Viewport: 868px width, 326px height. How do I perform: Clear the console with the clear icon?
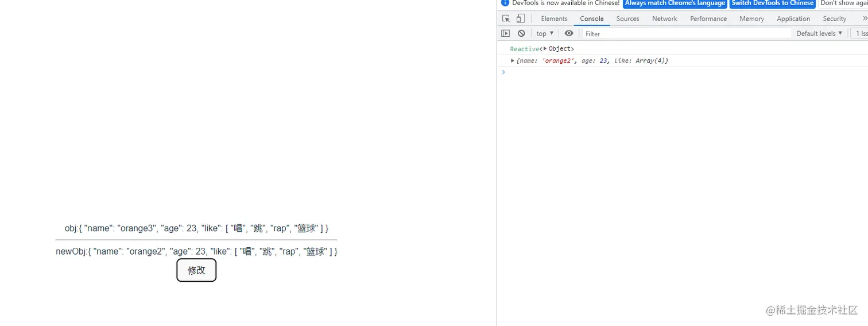[x=521, y=33]
